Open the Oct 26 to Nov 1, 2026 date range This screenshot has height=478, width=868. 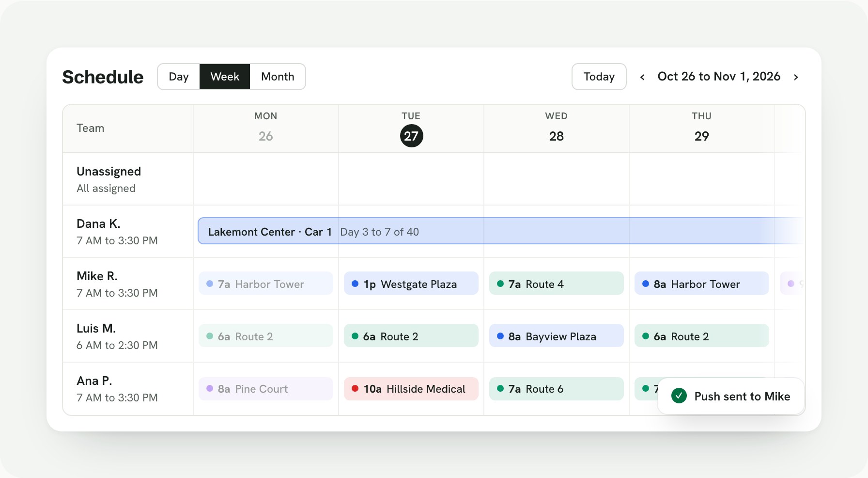[x=719, y=77]
